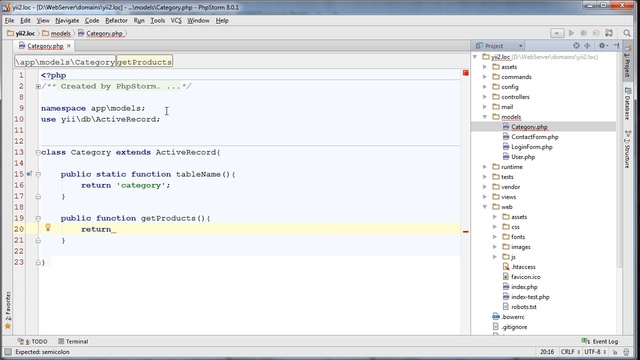This screenshot has width=640, height=360.
Task: Select index.php in project tree
Action: point(524,287)
